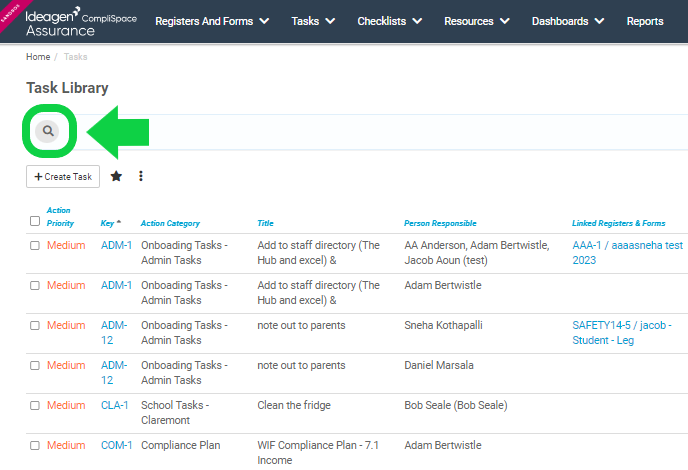Expand the Tasks dropdown menu

(x=313, y=21)
